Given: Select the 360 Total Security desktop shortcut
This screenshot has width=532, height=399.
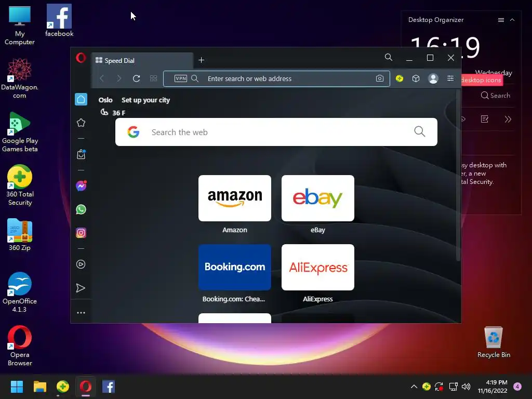Looking at the screenshot, I should pos(20,185).
